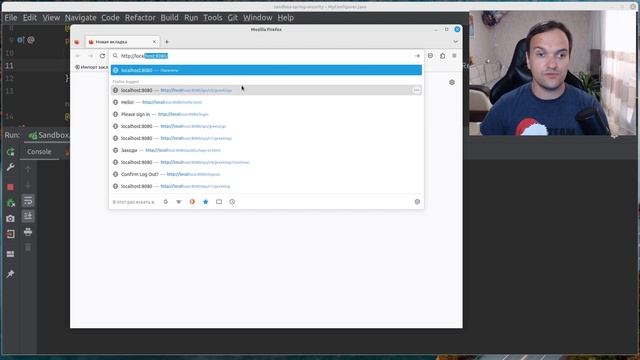Search history using the clock icon
640x360 pixels.
pyautogui.click(x=232, y=202)
